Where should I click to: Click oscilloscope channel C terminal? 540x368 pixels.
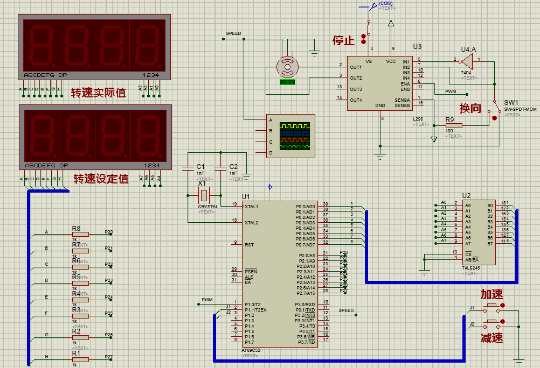pyautogui.click(x=262, y=141)
